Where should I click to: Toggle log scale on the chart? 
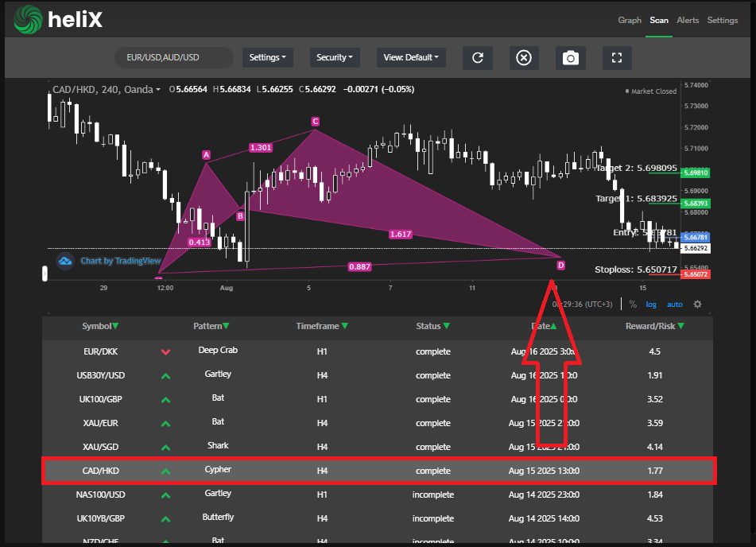pyautogui.click(x=651, y=304)
